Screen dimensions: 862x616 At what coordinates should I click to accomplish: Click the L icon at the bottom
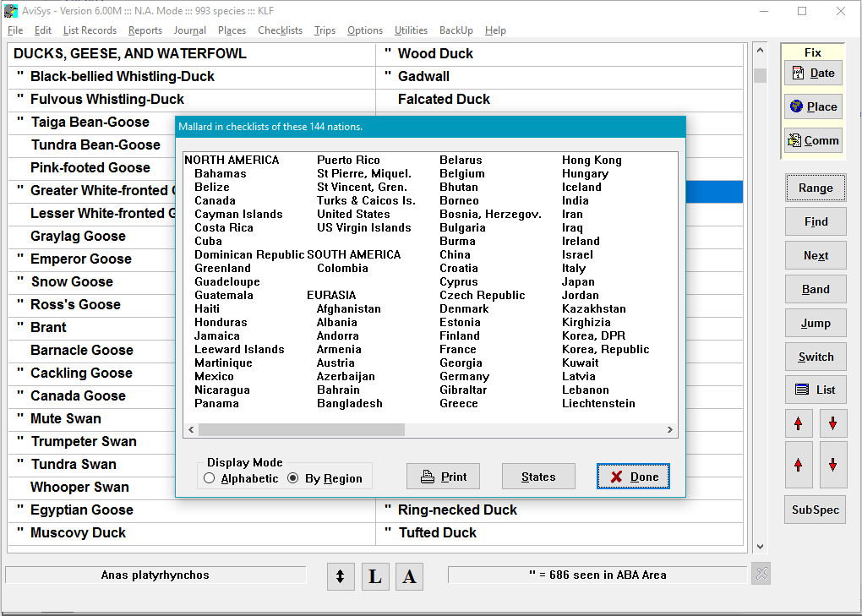coord(375,576)
